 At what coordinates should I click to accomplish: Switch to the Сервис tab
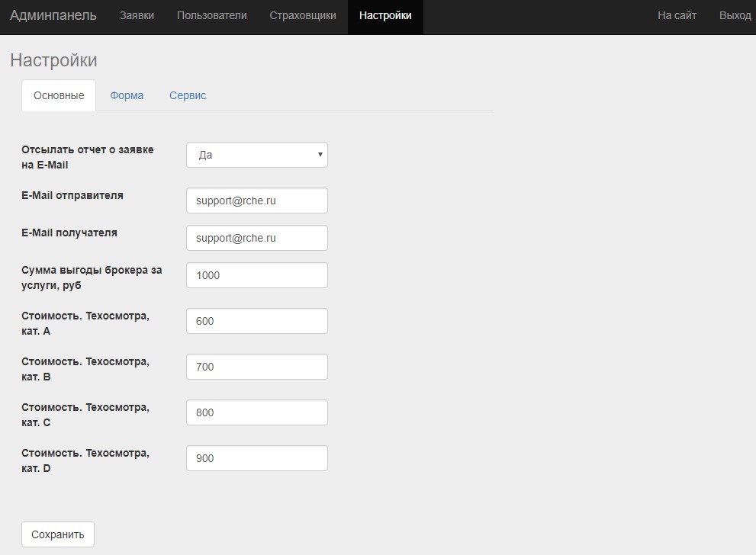coord(188,95)
